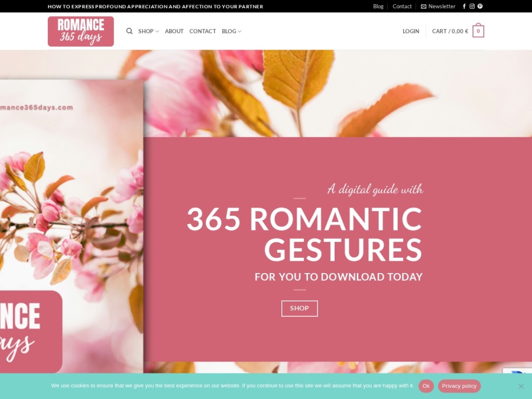Open the About page
Screen dimensions: 532x399
(174, 31)
